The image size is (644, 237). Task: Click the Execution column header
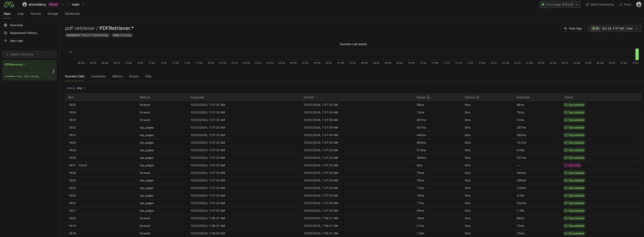[523, 97]
